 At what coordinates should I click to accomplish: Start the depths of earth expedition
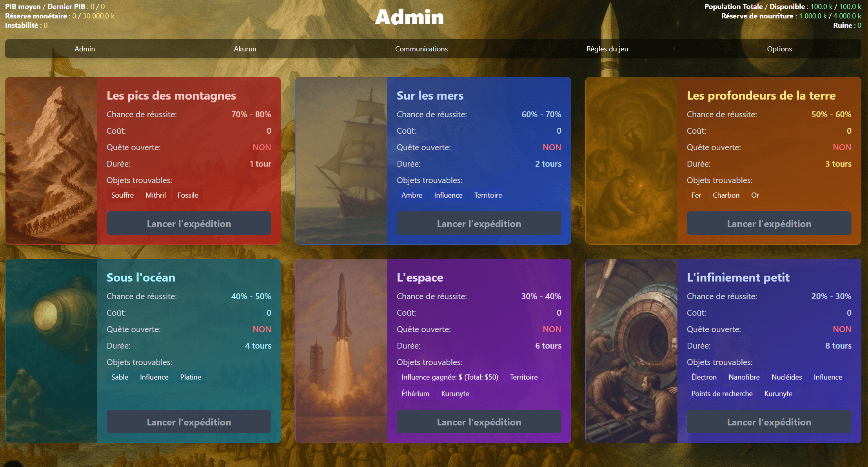(769, 224)
